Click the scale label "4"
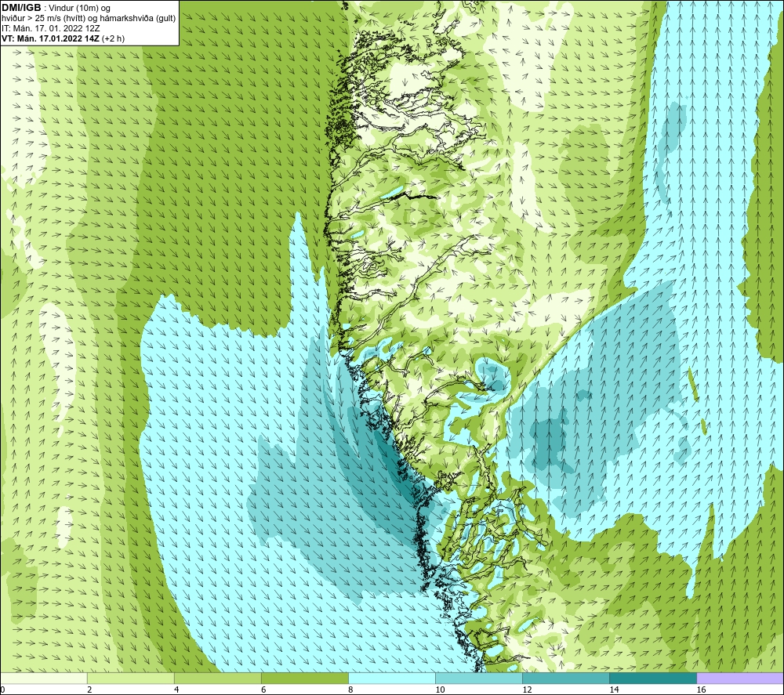 click(176, 690)
